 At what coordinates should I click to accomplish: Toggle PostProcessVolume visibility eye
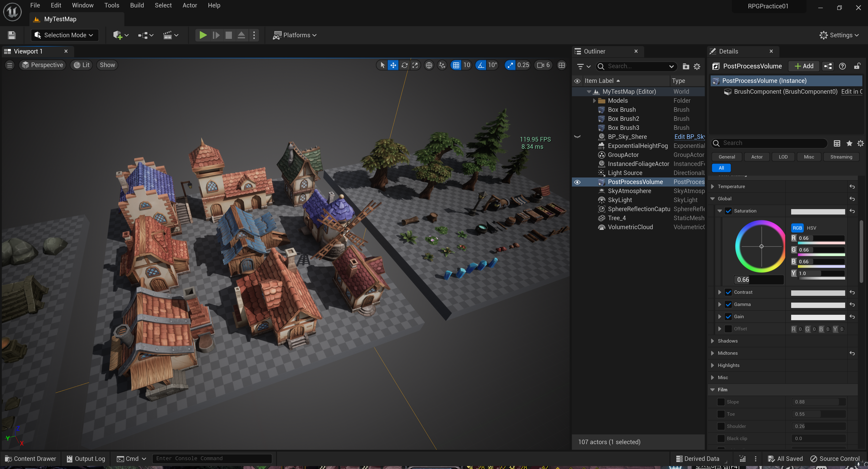577,182
